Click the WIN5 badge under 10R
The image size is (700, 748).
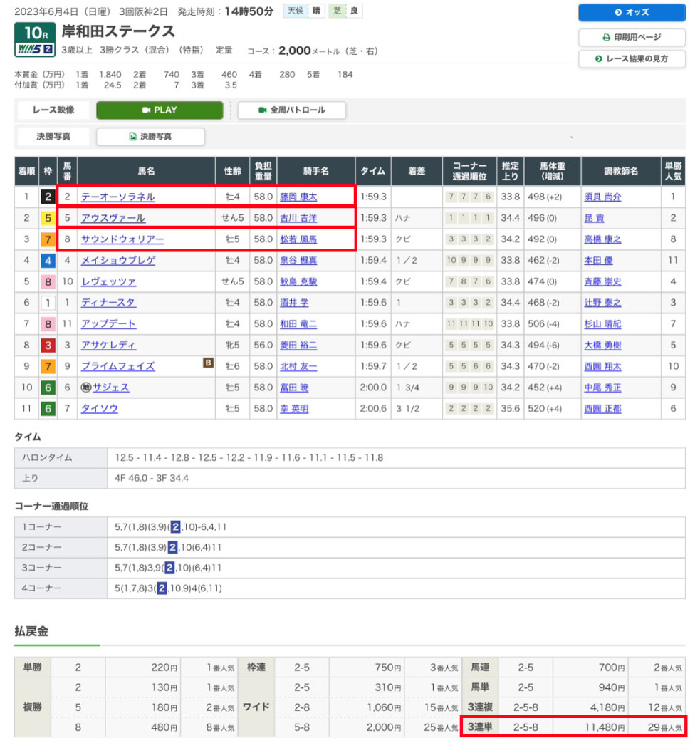[36, 50]
